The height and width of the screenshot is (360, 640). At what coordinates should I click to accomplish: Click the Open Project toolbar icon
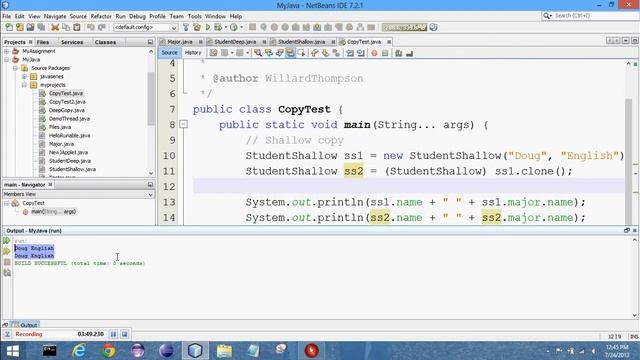30,27
